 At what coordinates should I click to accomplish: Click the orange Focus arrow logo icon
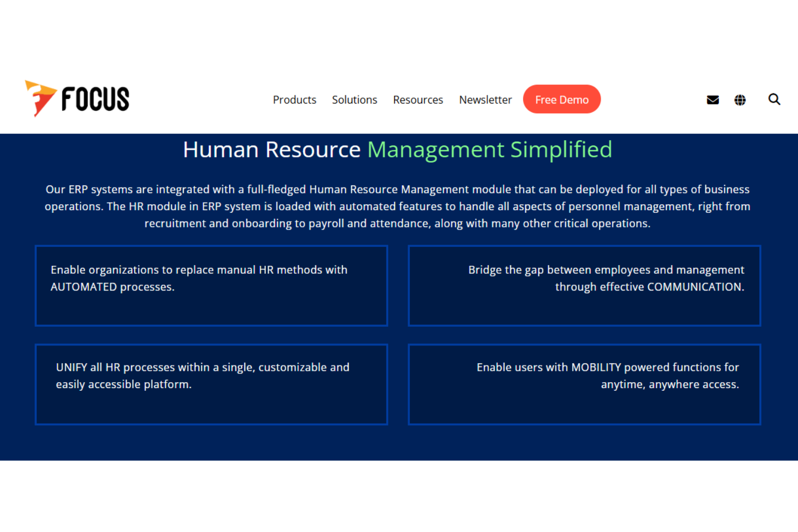tap(39, 97)
